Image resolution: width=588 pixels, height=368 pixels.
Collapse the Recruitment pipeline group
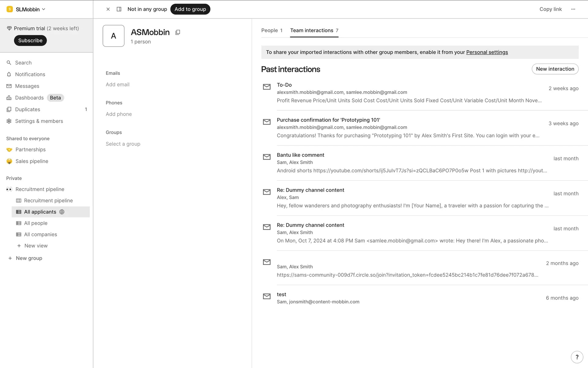pyautogui.click(x=40, y=189)
